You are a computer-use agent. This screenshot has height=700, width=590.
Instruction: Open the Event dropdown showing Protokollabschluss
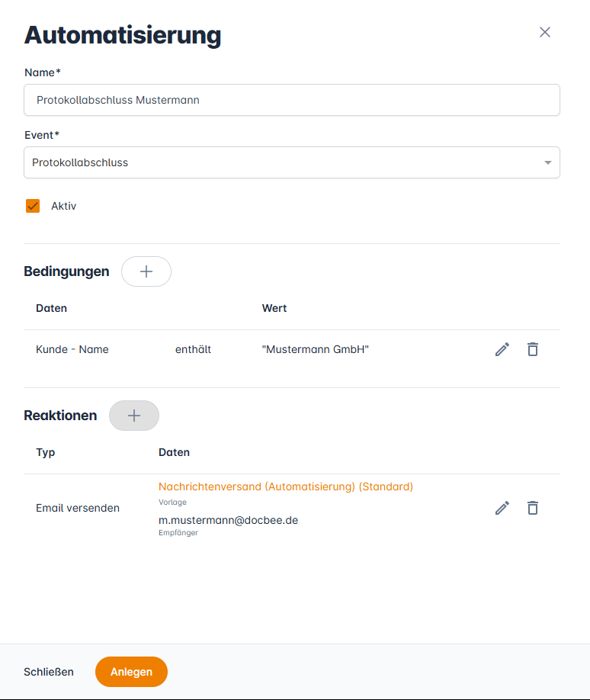[282, 162]
